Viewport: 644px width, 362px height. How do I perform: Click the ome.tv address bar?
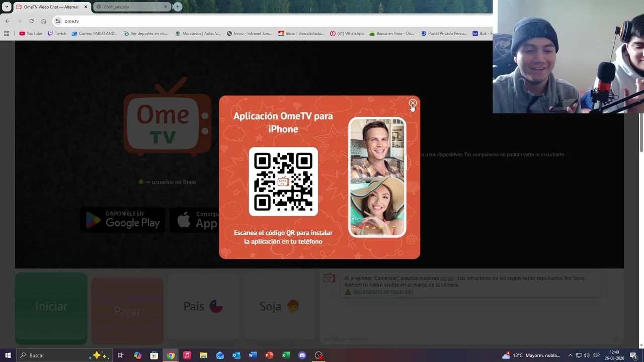(x=272, y=21)
